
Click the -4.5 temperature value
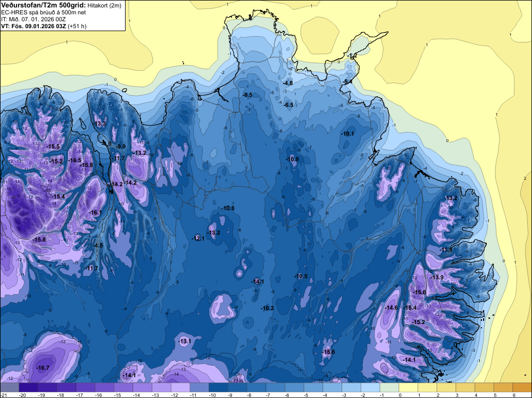[98, 245]
